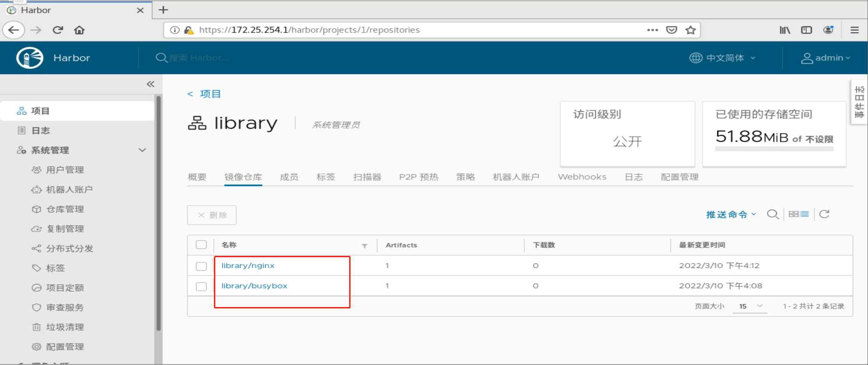868x365 pixels.
Task: Open the 机器人账户 tab
Action: 516,177
